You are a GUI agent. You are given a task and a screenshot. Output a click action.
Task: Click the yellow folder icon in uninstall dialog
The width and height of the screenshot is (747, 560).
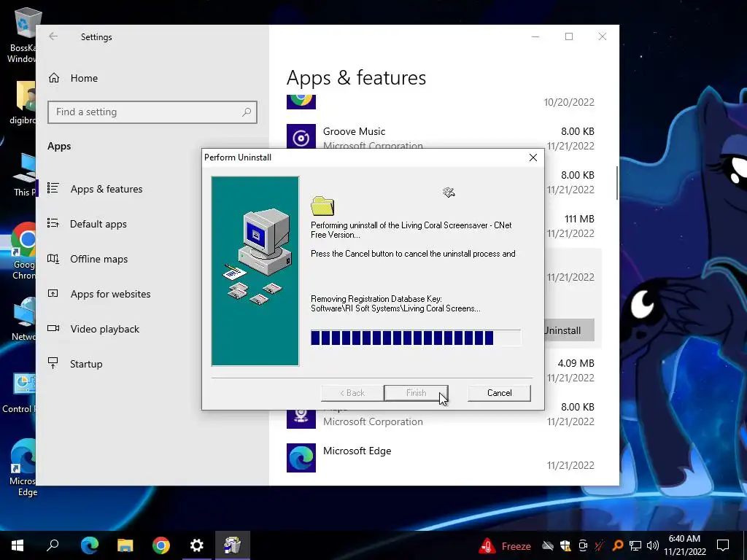point(322,206)
